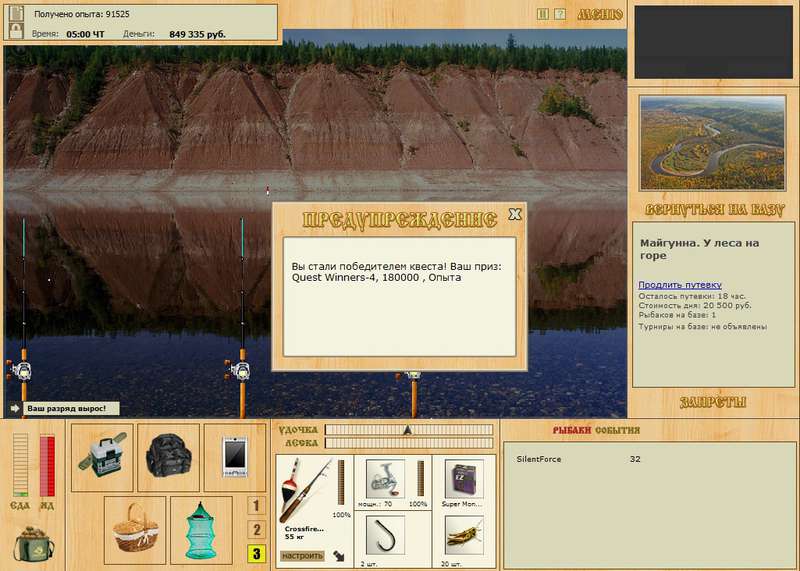Click the настроить button

(x=302, y=556)
